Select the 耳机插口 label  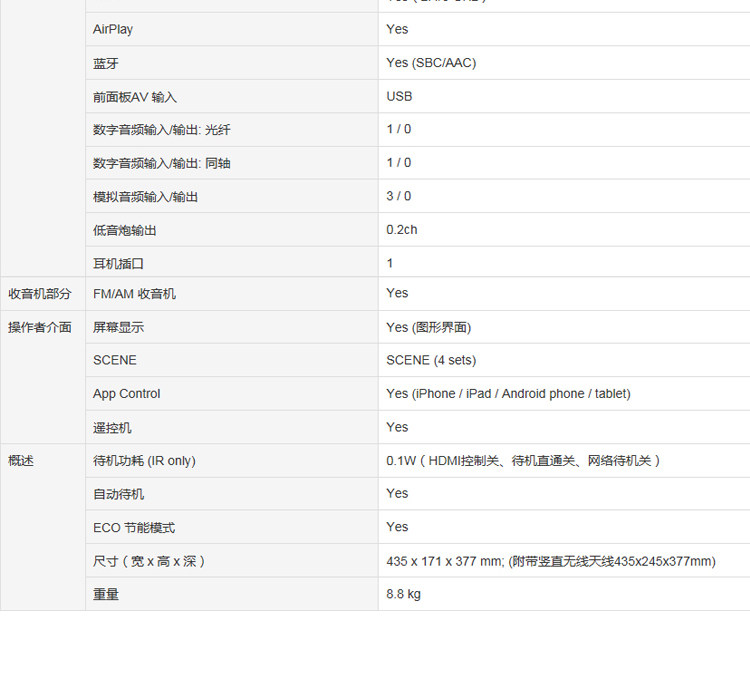[118, 264]
